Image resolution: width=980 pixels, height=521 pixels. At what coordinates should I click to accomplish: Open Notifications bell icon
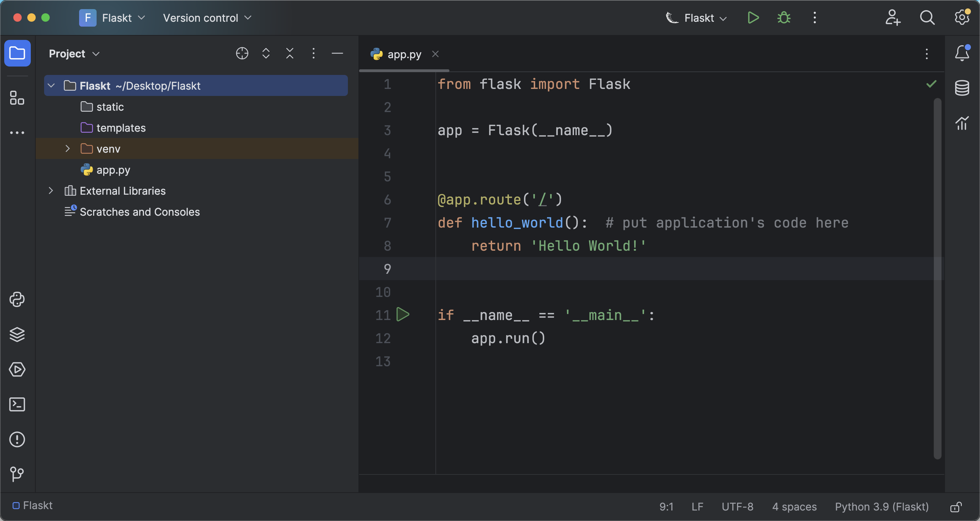pos(962,53)
